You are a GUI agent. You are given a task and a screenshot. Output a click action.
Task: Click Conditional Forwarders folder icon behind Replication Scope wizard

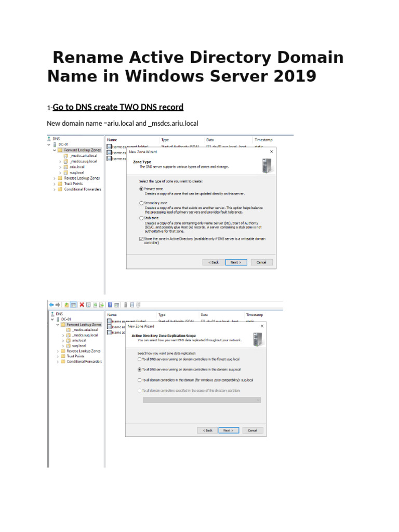(x=63, y=362)
